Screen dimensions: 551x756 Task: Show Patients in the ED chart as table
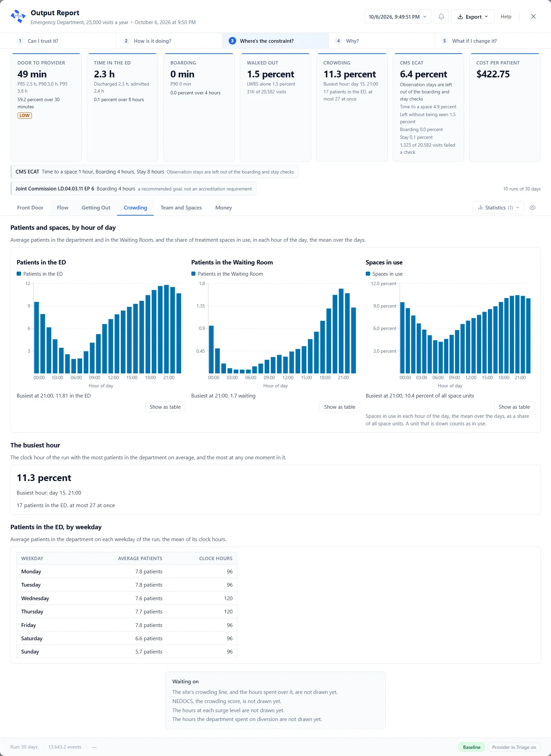click(x=165, y=407)
